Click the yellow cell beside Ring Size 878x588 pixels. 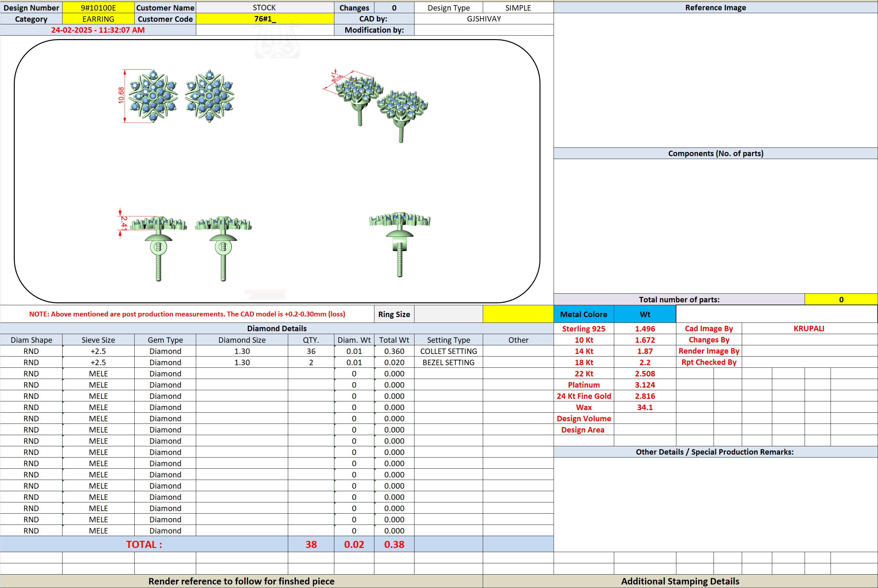point(518,314)
